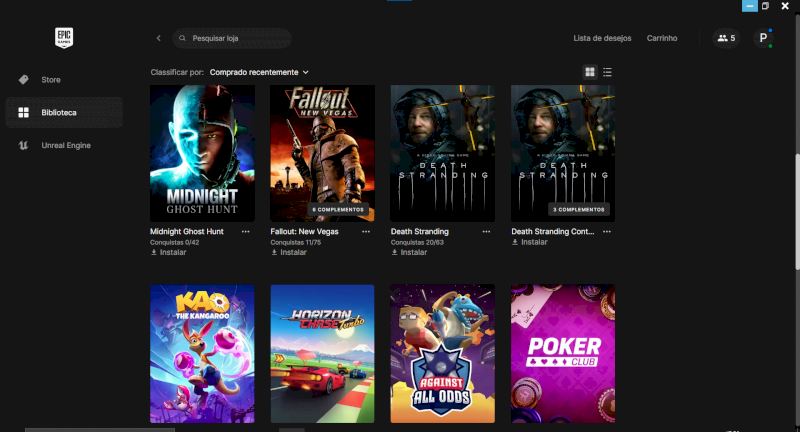The width and height of the screenshot is (800, 432).
Task: Click Instalar under Death Stranding Cont...
Action: tap(530, 242)
